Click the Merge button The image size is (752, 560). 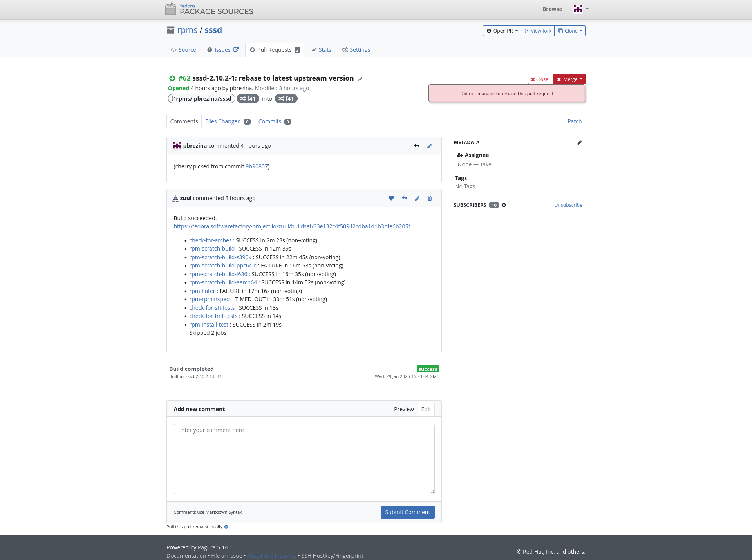(569, 79)
